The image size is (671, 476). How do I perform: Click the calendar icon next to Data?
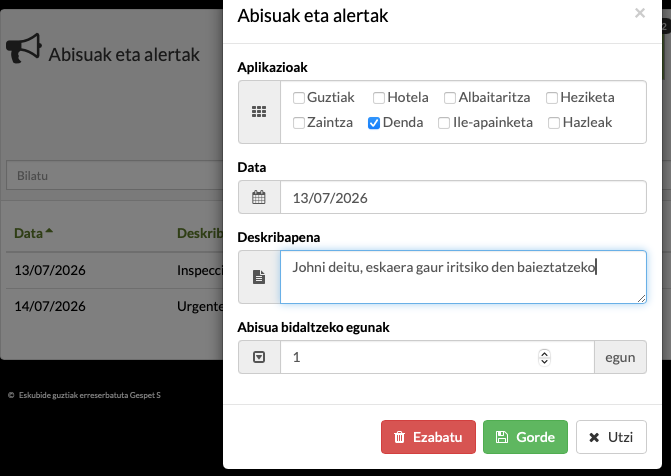[x=259, y=197]
